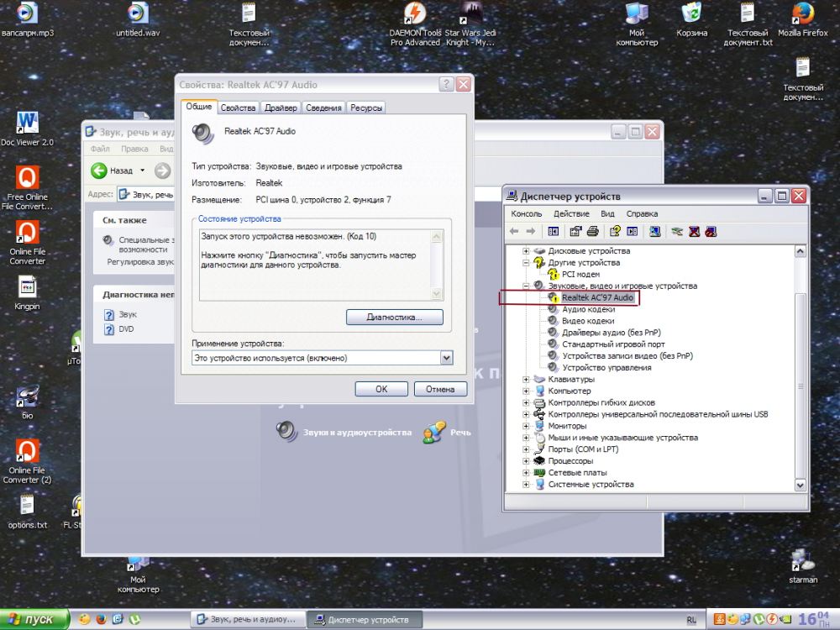Switch to the Драйвер tab
The height and width of the screenshot is (630, 840).
[x=281, y=108]
